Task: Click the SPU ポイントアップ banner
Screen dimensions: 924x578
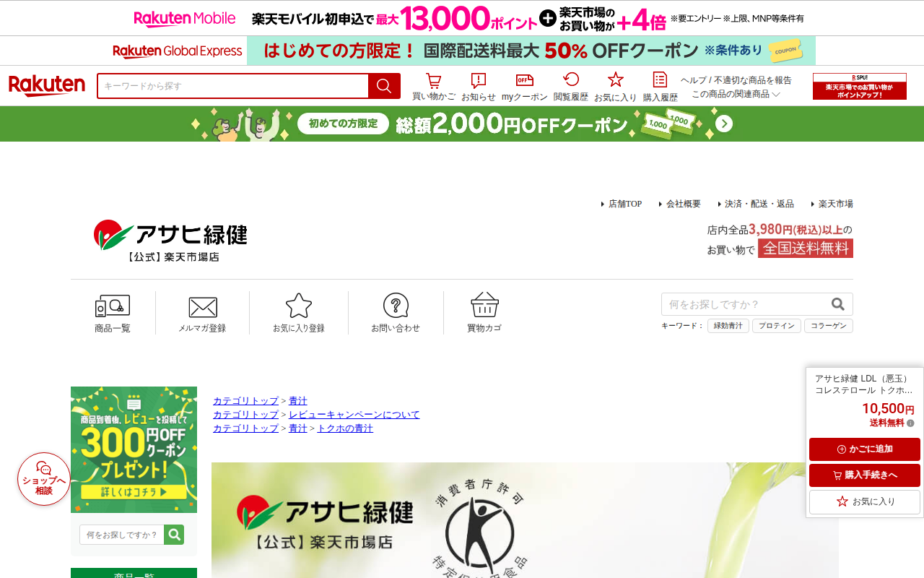Action: (x=860, y=86)
